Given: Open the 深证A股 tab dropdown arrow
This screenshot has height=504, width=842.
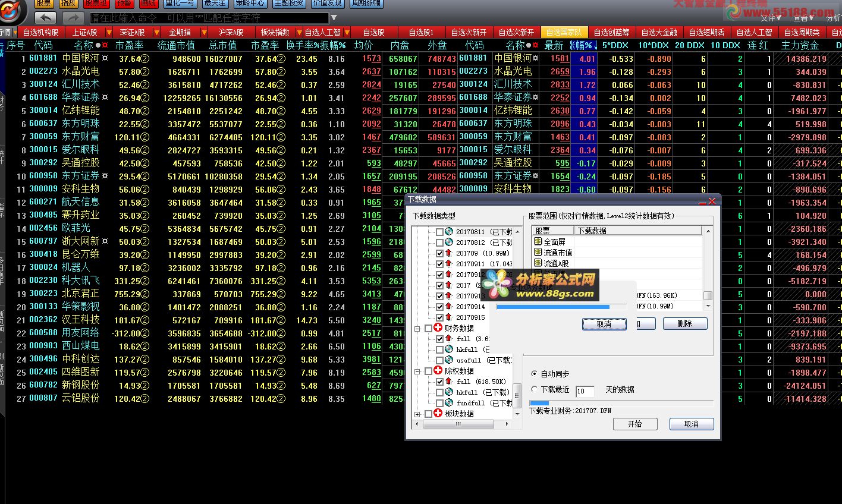Looking at the screenshot, I should (x=156, y=32).
